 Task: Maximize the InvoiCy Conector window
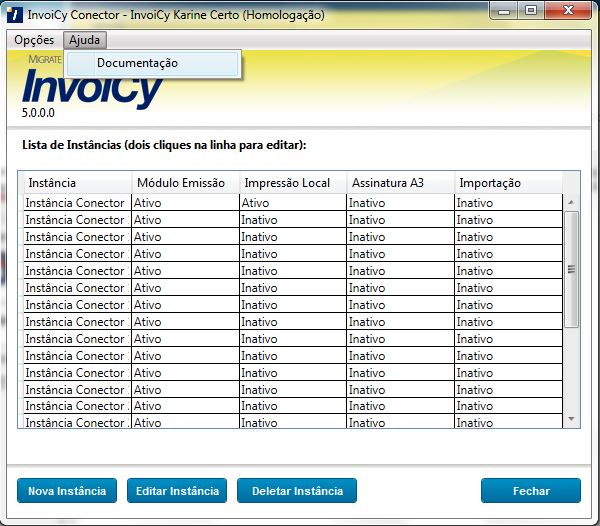tap(530, 10)
